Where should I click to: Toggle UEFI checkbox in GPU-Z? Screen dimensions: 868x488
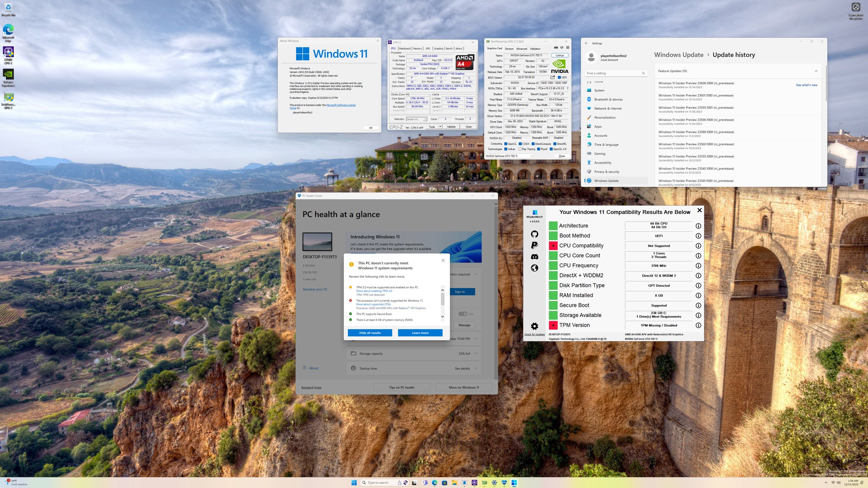559,78
